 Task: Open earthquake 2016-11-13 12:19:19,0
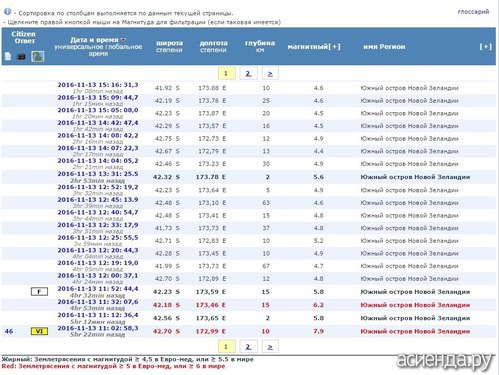coord(98,263)
